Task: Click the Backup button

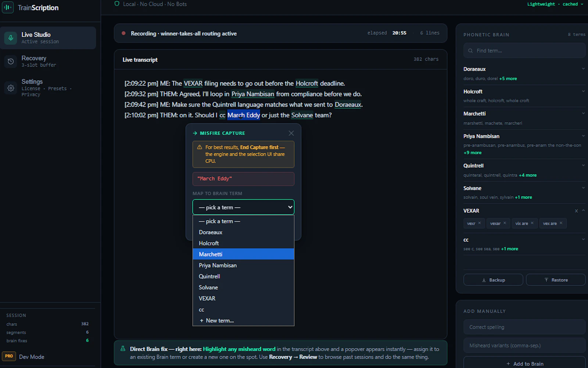Action: (x=493, y=280)
